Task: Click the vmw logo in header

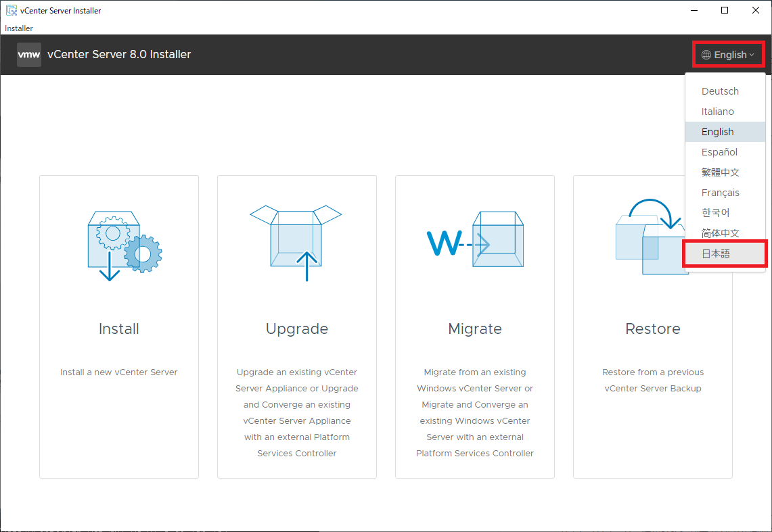Action: pos(28,55)
